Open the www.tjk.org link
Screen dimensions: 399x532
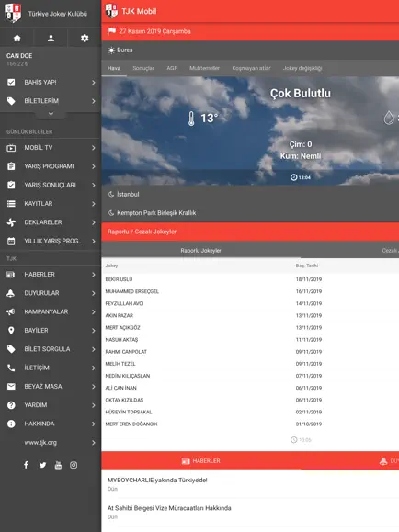click(x=40, y=443)
